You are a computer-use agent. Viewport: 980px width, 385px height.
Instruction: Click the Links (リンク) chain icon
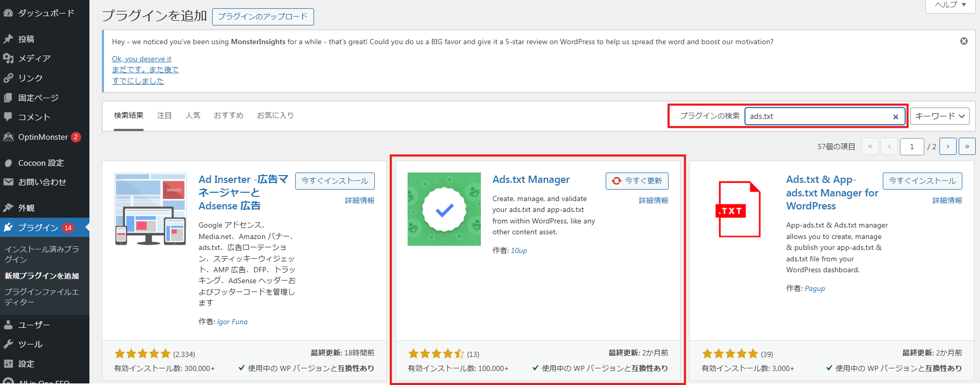point(8,78)
